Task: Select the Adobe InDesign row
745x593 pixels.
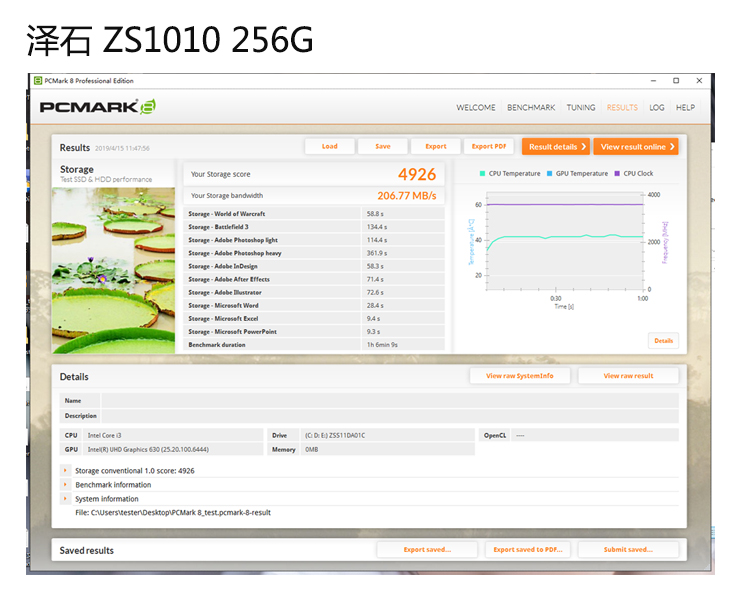Action: [314, 266]
